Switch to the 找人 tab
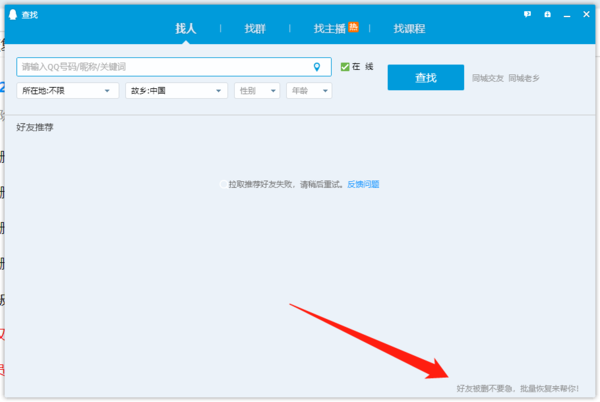This screenshot has height=402, width=600. [186, 29]
